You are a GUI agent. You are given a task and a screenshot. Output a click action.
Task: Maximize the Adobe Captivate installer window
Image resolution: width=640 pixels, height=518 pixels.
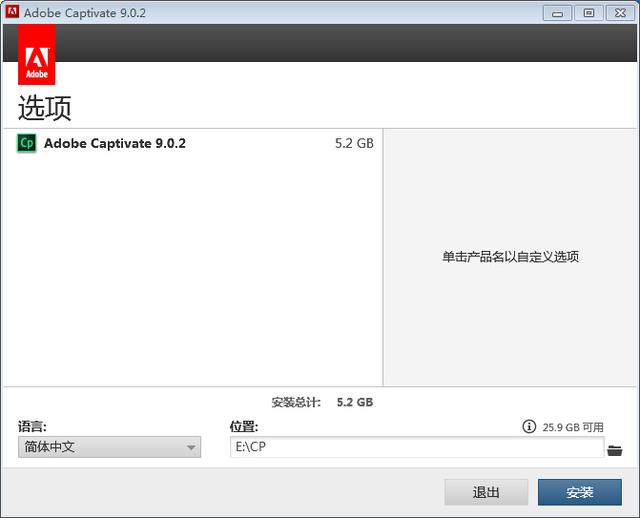click(589, 12)
